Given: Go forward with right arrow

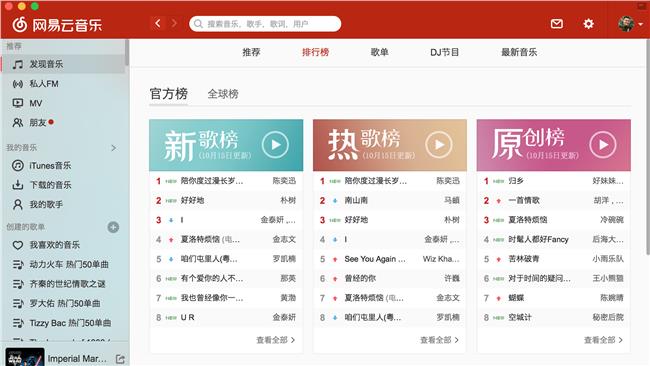Looking at the screenshot, I should 174,23.
